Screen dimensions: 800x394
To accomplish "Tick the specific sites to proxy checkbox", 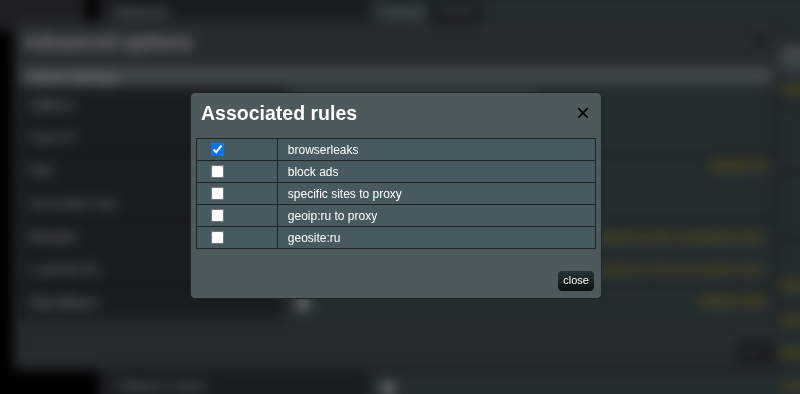I will tap(217, 193).
